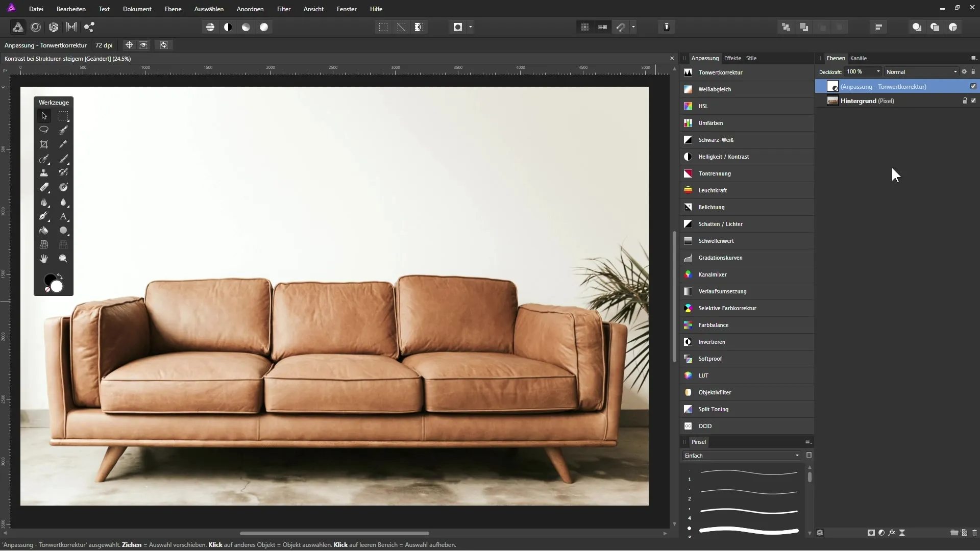Select the Crop tool

pos(44,144)
